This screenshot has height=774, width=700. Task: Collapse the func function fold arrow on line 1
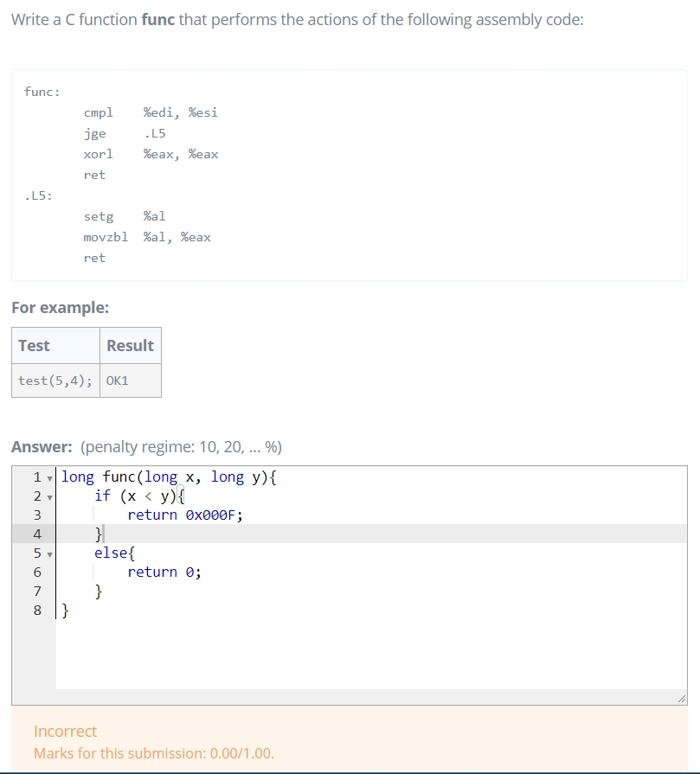coord(49,477)
